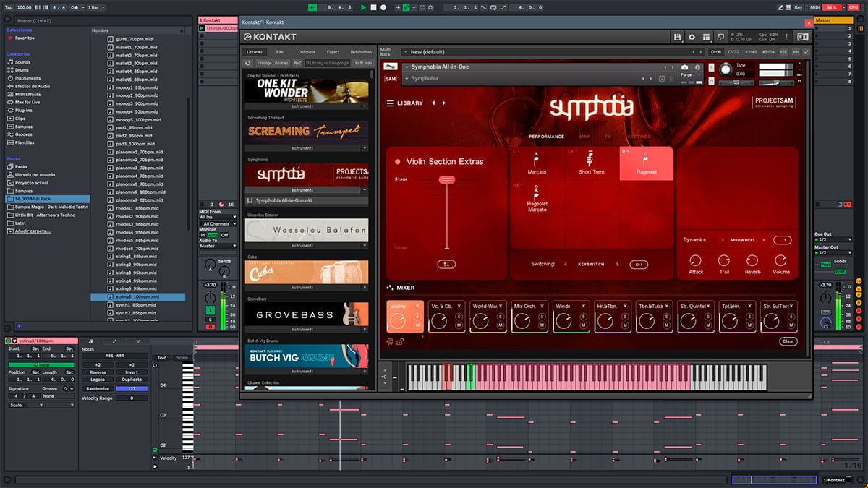Click Reverse in clip Notes panel
This screenshot has height=488, width=868.
point(98,373)
